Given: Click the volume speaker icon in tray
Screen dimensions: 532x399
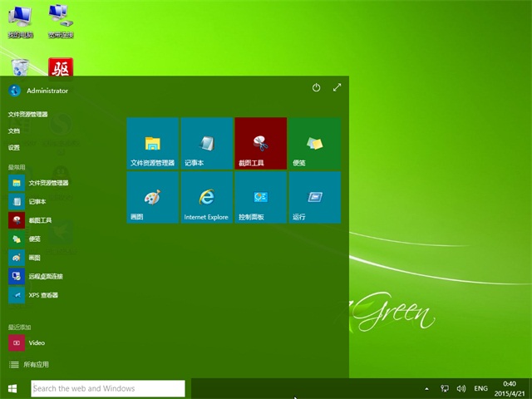Looking at the screenshot, I should coord(461,388).
